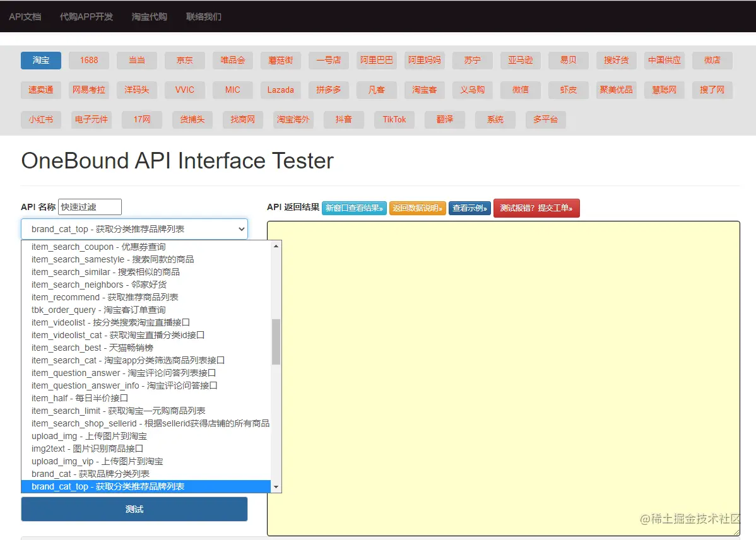Select the Lazada platform tab
This screenshot has height=540, width=756.
pyautogui.click(x=281, y=90)
